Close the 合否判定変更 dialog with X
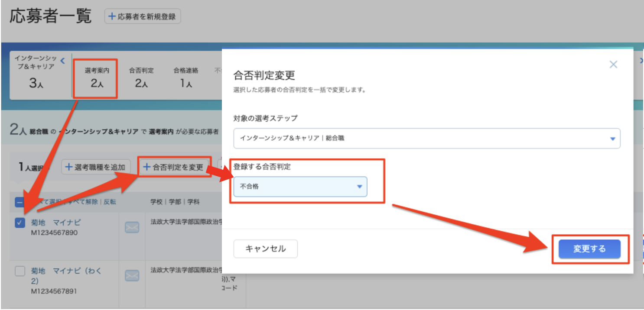The height and width of the screenshot is (310, 644). 613,65
